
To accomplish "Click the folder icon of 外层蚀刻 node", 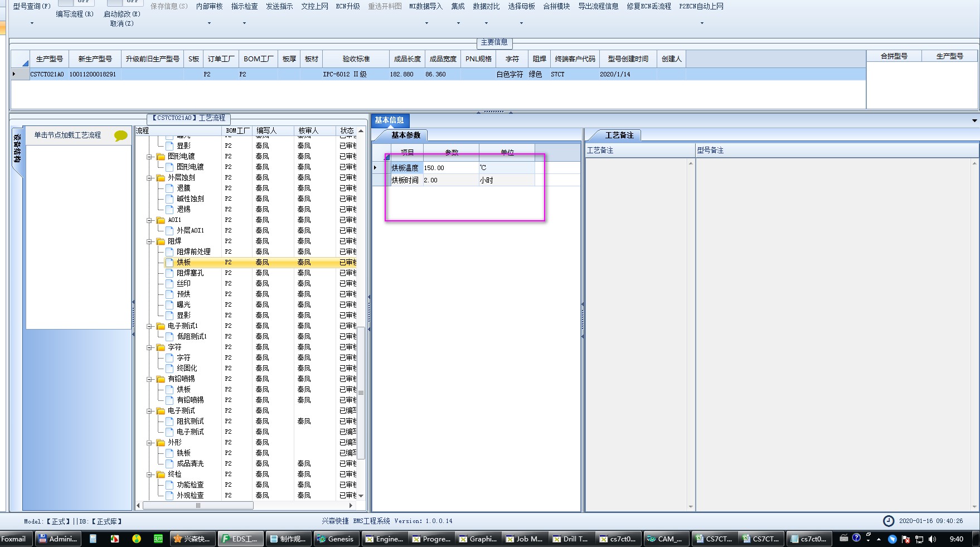I will click(x=161, y=178).
